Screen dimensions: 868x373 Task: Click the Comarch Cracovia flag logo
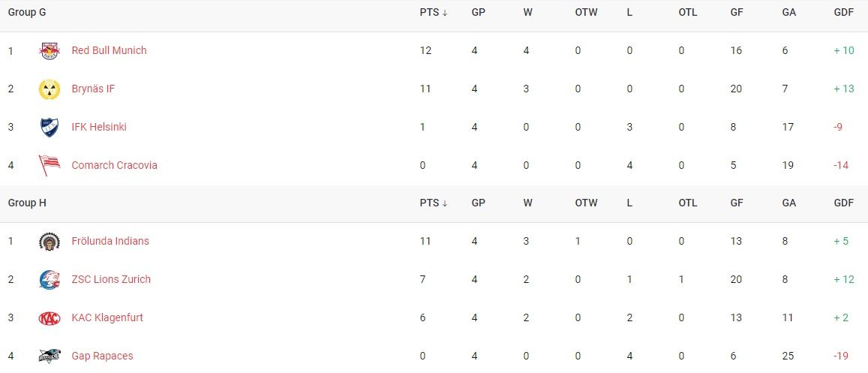[x=50, y=165]
